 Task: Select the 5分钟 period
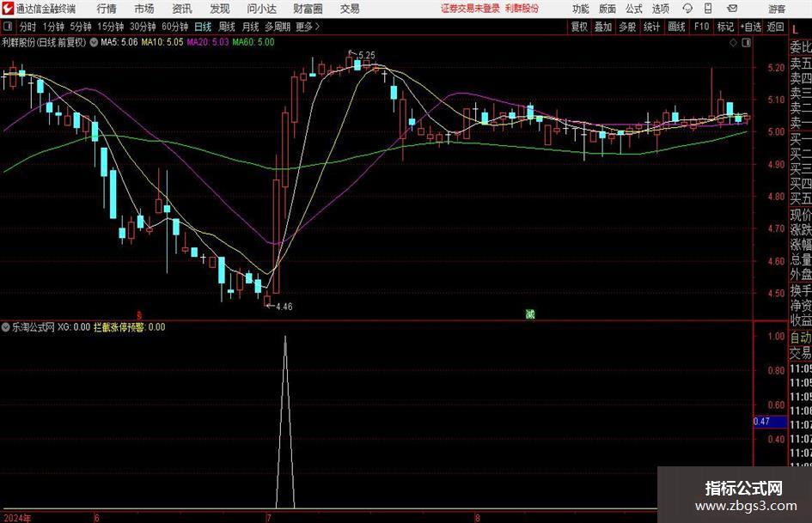pyautogui.click(x=80, y=27)
